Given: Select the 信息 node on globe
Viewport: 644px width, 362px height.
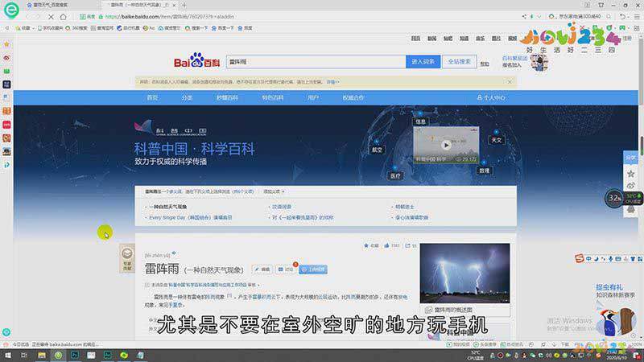Looking at the screenshot, I should click(x=420, y=121).
